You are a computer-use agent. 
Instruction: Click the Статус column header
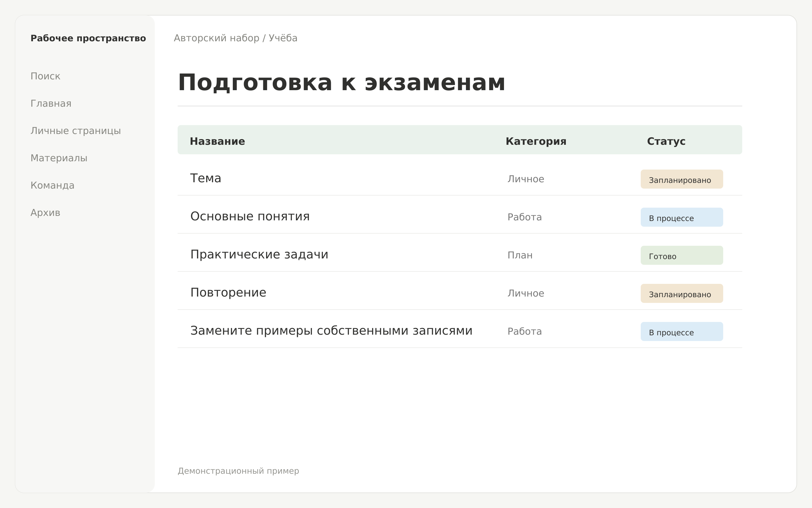666,141
